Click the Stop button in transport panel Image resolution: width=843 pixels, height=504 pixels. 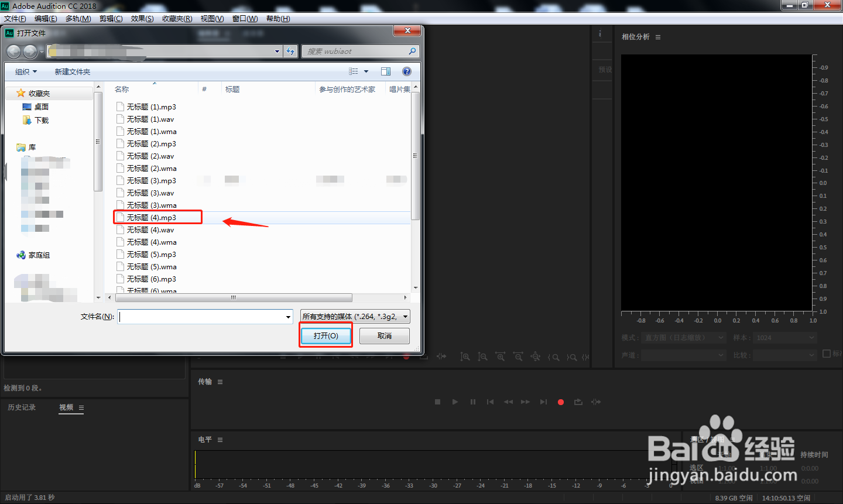(437, 402)
